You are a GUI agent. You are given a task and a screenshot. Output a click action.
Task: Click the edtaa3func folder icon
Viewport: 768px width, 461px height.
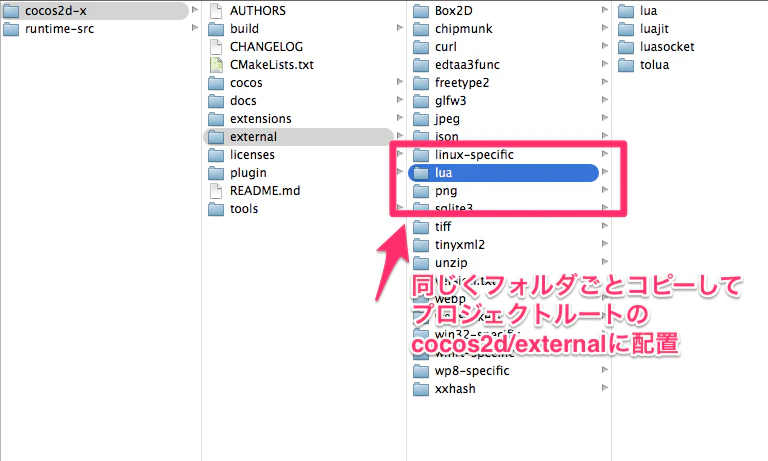pos(421,65)
